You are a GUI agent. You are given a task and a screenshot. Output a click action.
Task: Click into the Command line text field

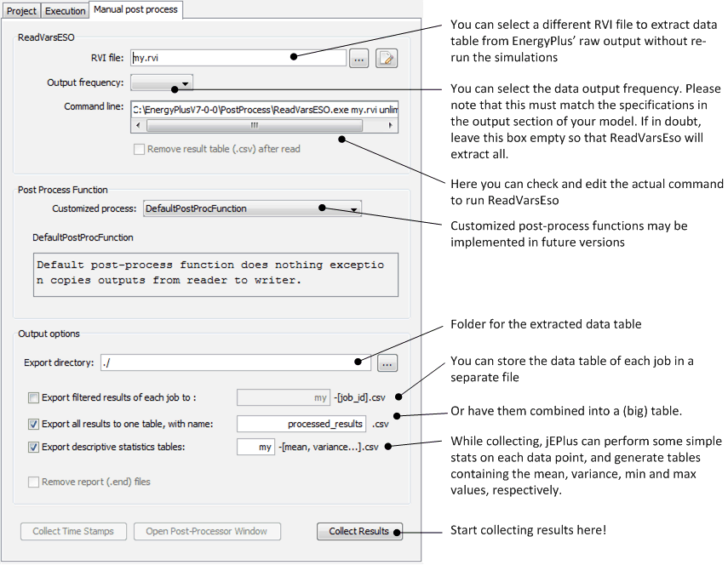(x=264, y=110)
